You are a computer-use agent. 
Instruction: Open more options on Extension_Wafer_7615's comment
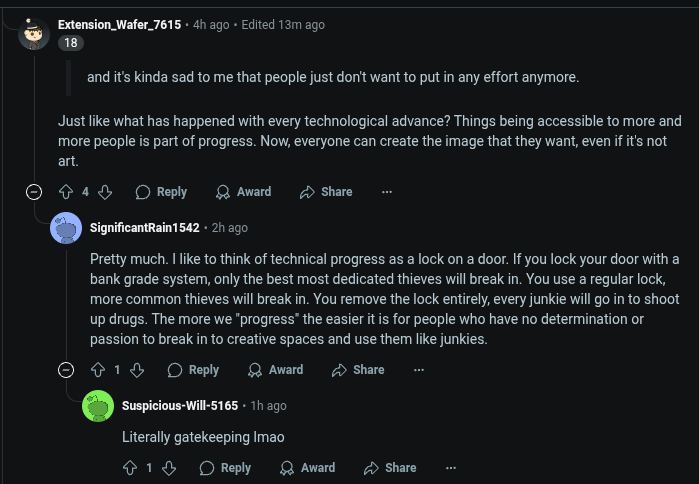click(387, 192)
